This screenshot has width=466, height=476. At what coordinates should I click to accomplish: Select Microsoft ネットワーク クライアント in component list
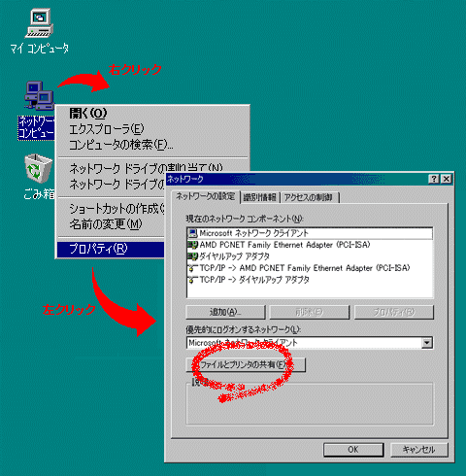(x=310, y=233)
